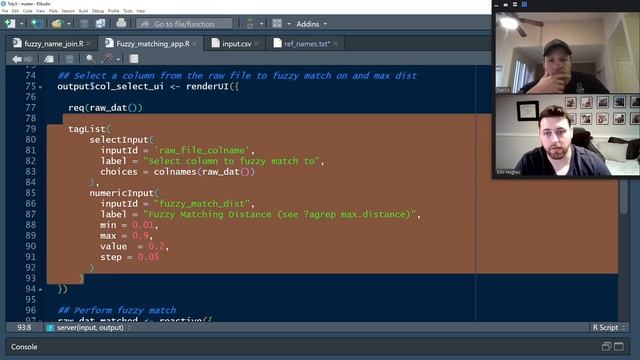Click the 93:8 cursor position indicator

[24, 327]
